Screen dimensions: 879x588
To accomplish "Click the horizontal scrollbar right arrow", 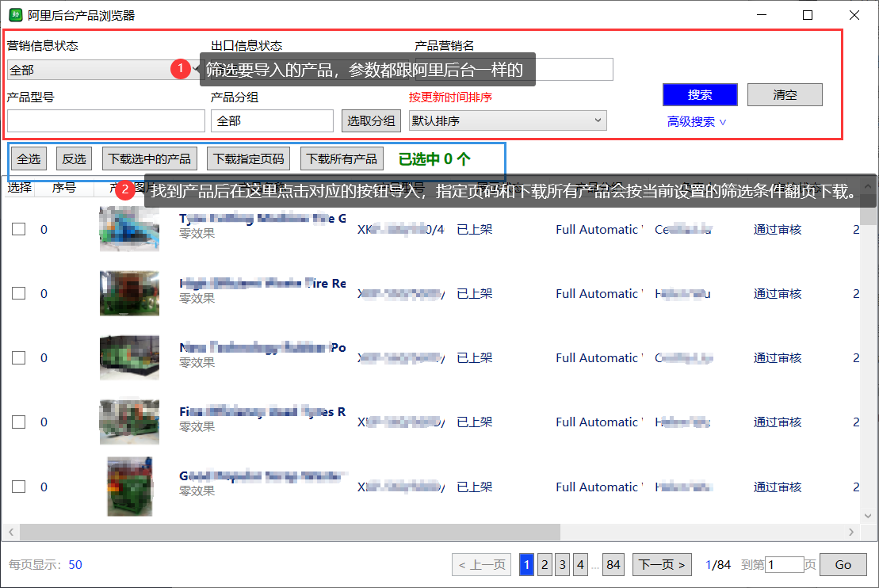I will click(x=851, y=532).
